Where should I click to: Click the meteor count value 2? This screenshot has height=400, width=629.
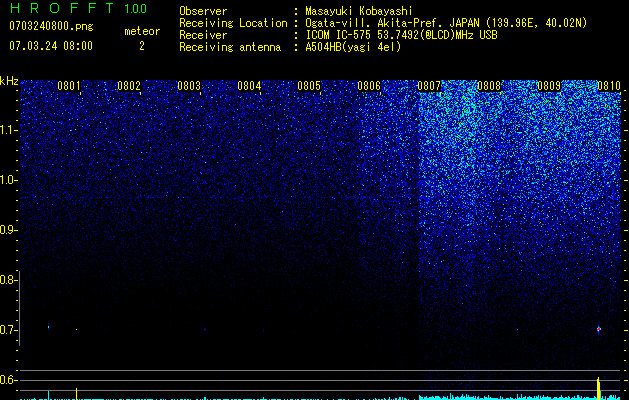[142, 46]
